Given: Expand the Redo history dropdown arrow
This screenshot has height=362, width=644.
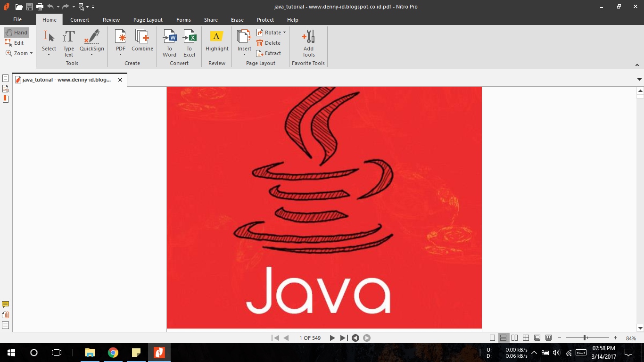Looking at the screenshot, I should click(74, 7).
